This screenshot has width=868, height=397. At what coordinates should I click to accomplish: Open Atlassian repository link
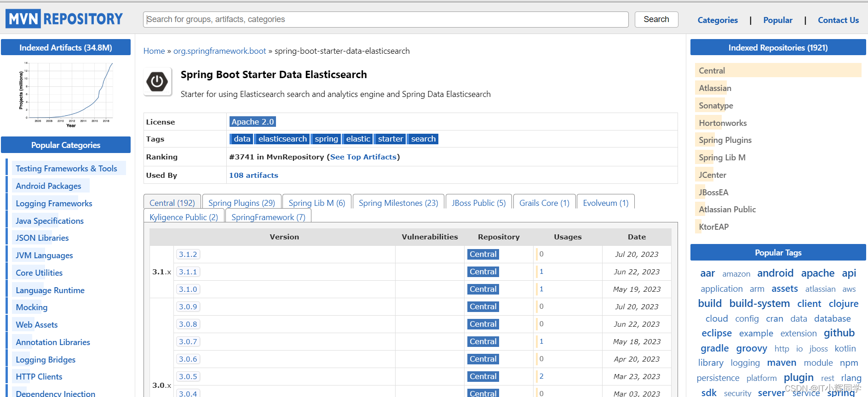715,88
